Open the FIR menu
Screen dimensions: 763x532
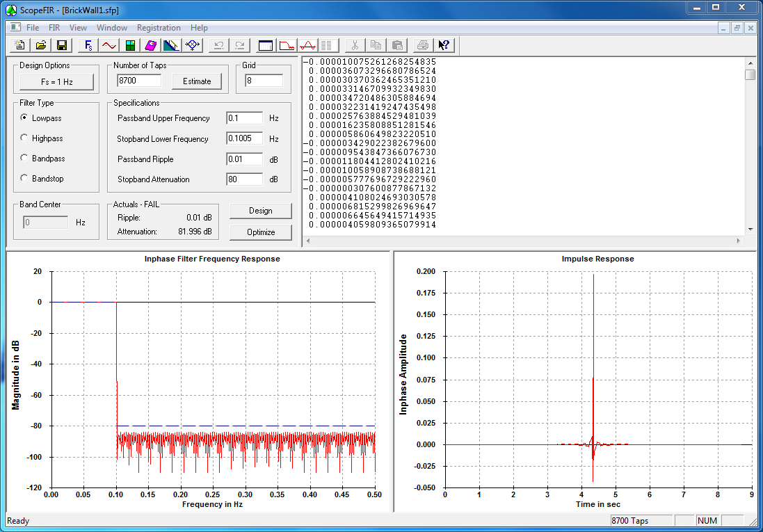(54, 28)
